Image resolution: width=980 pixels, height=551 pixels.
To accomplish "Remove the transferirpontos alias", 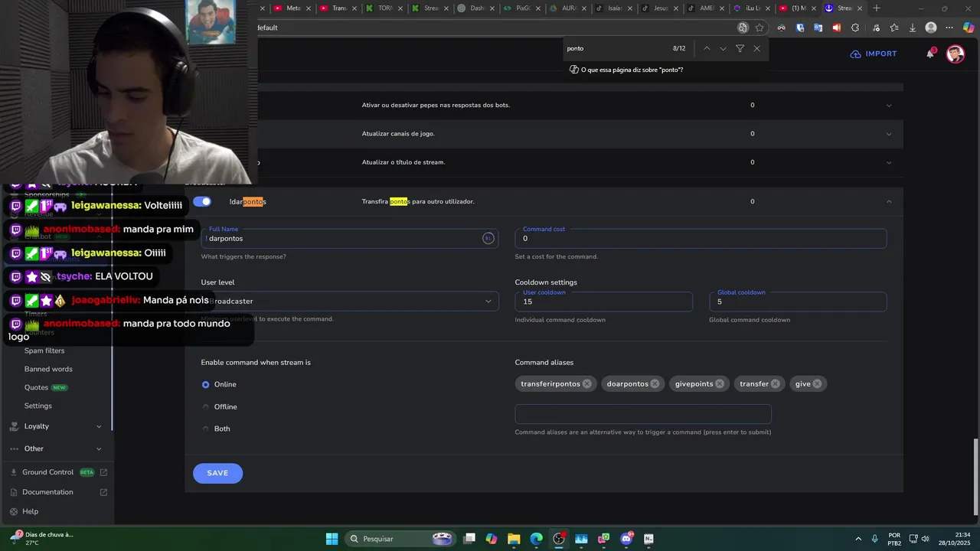I will tap(587, 384).
